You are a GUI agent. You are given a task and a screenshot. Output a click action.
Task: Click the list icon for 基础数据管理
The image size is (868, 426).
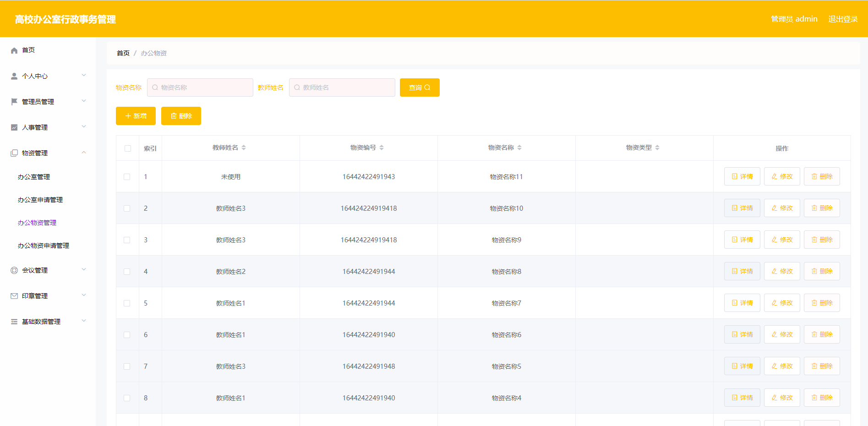(x=14, y=322)
